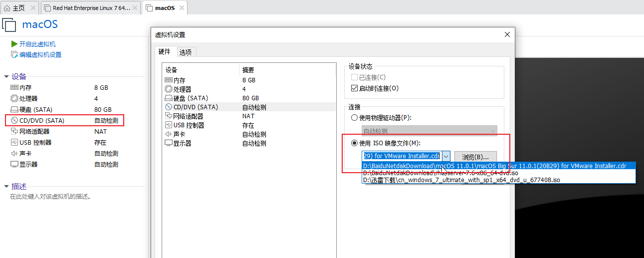644x258 pixels.
Task: Click CD/DVD (SATA) in the left device panel
Action: (42, 121)
